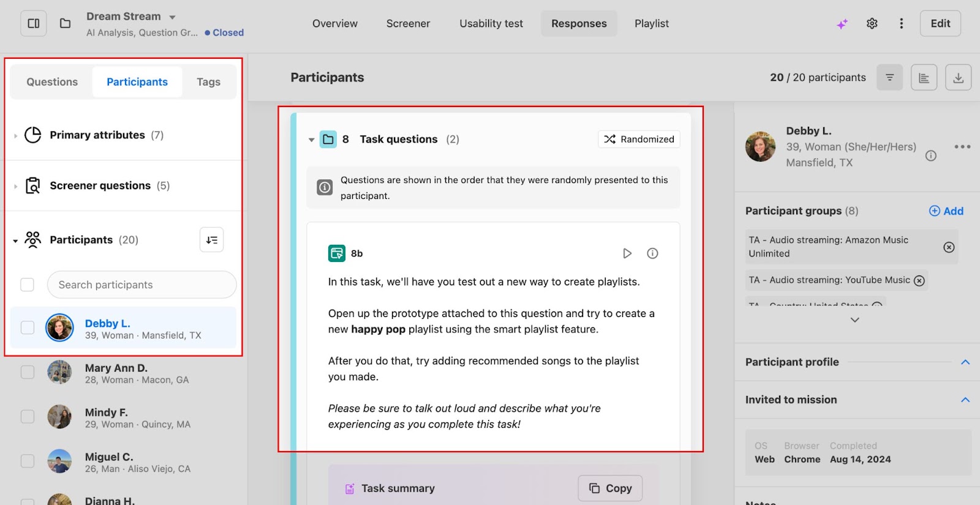The height and width of the screenshot is (505, 980).
Task: Select the Mindy F. checkbox
Action: click(x=28, y=417)
